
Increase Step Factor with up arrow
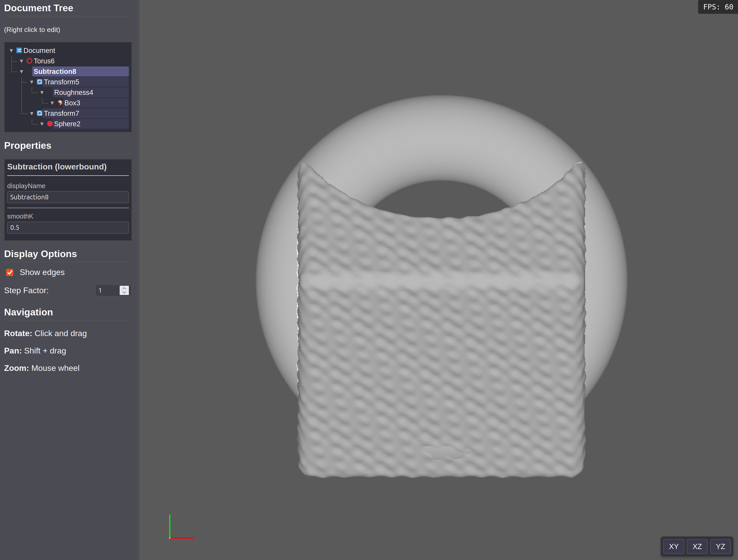pyautogui.click(x=124, y=288)
